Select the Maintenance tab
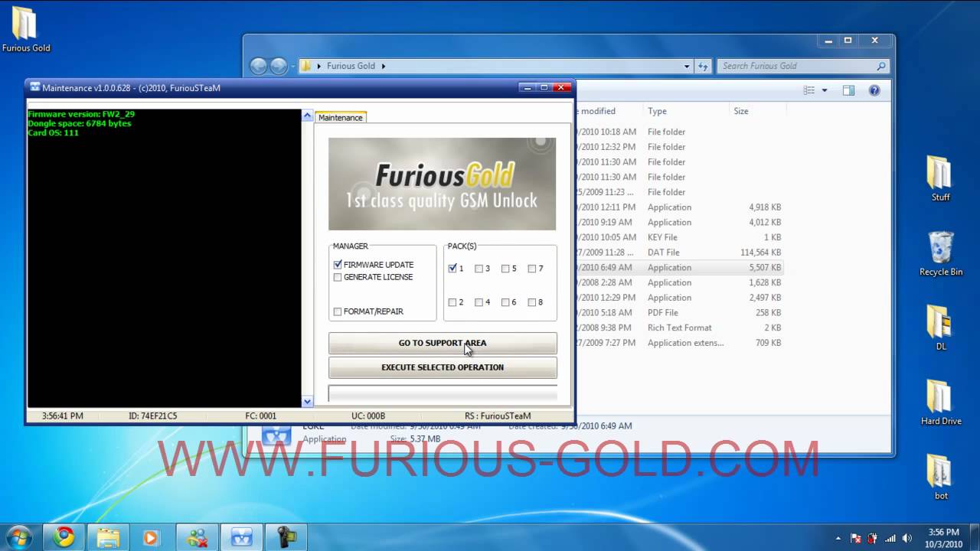Image resolution: width=980 pixels, height=551 pixels. coord(341,118)
